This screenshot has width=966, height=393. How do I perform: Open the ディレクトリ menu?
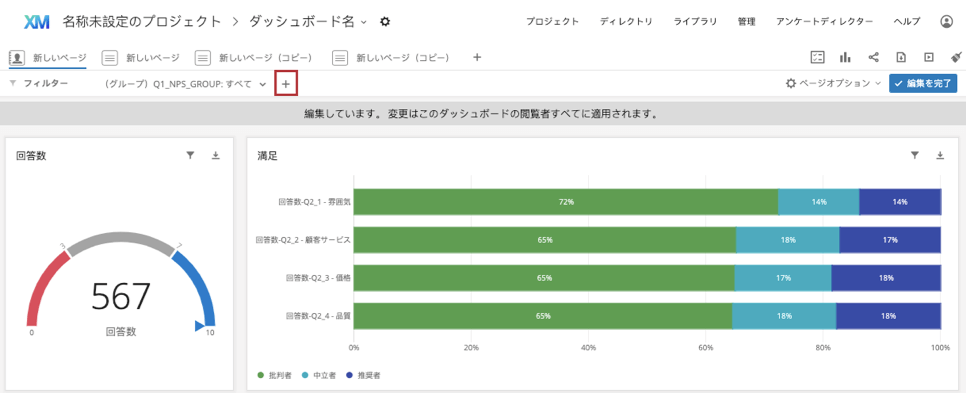pos(626,22)
